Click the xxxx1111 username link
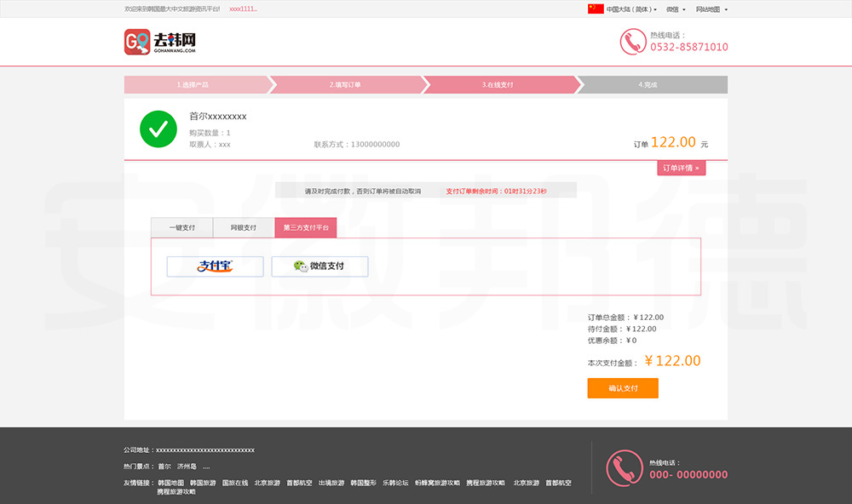 tap(243, 9)
